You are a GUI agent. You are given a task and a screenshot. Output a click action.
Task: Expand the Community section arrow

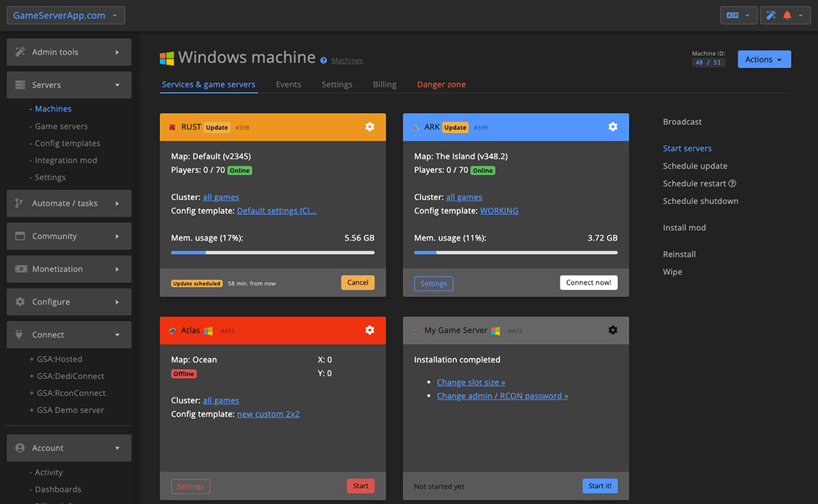pyautogui.click(x=117, y=236)
